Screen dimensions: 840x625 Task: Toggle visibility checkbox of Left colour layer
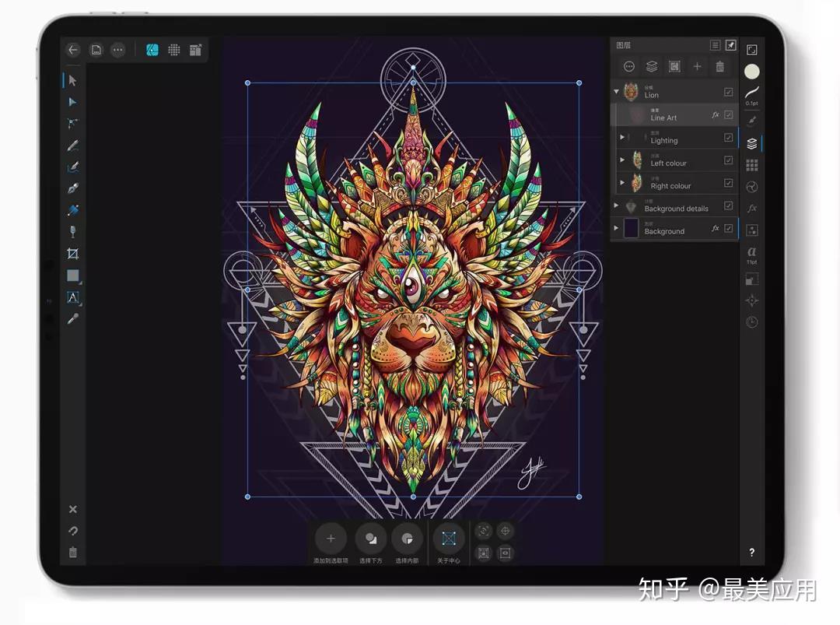[x=729, y=160]
